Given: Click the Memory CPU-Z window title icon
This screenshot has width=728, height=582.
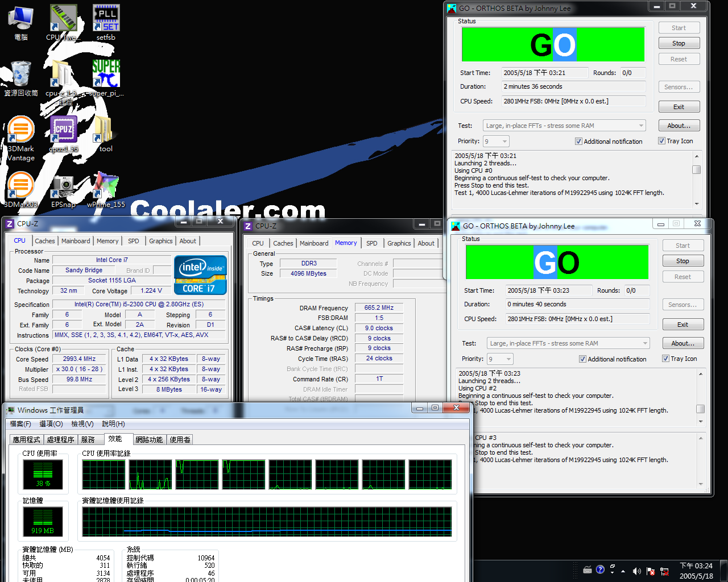Looking at the screenshot, I should (x=248, y=226).
